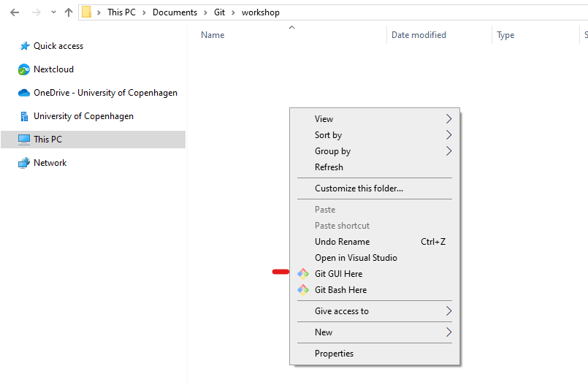Viewport: 588px width, 385px height.
Task: Select Refresh from the context menu
Action: (x=329, y=167)
